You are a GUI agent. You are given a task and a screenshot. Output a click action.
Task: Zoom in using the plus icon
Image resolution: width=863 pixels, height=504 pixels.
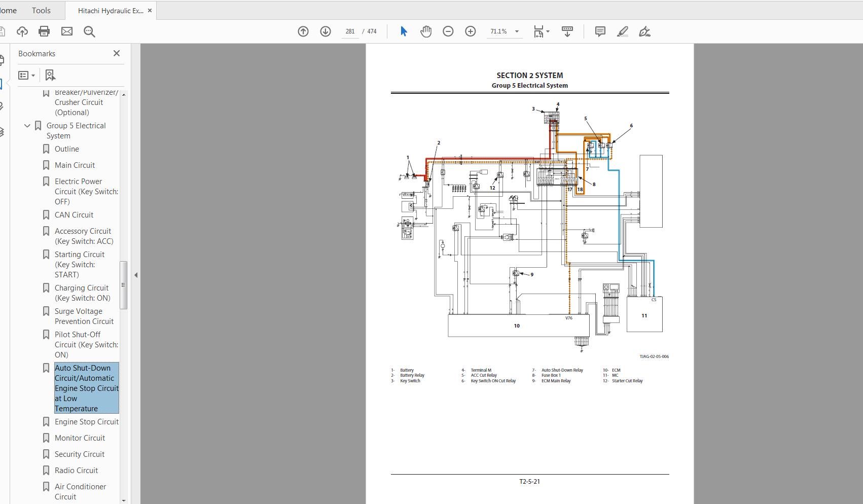[470, 31]
